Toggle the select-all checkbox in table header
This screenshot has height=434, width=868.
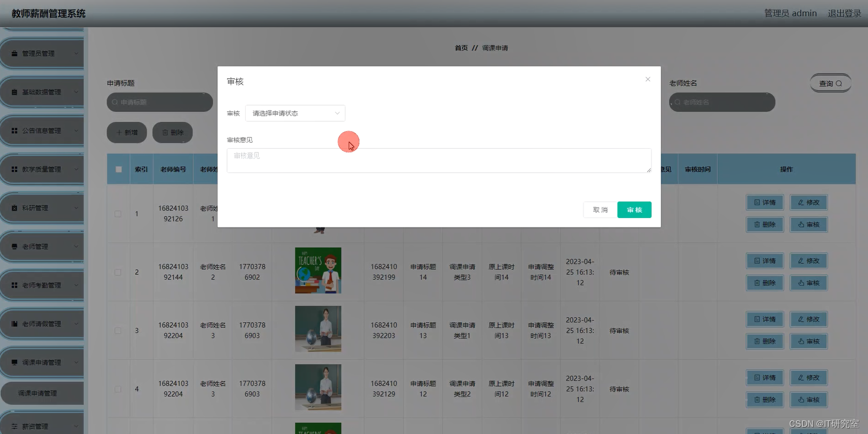[x=118, y=169]
